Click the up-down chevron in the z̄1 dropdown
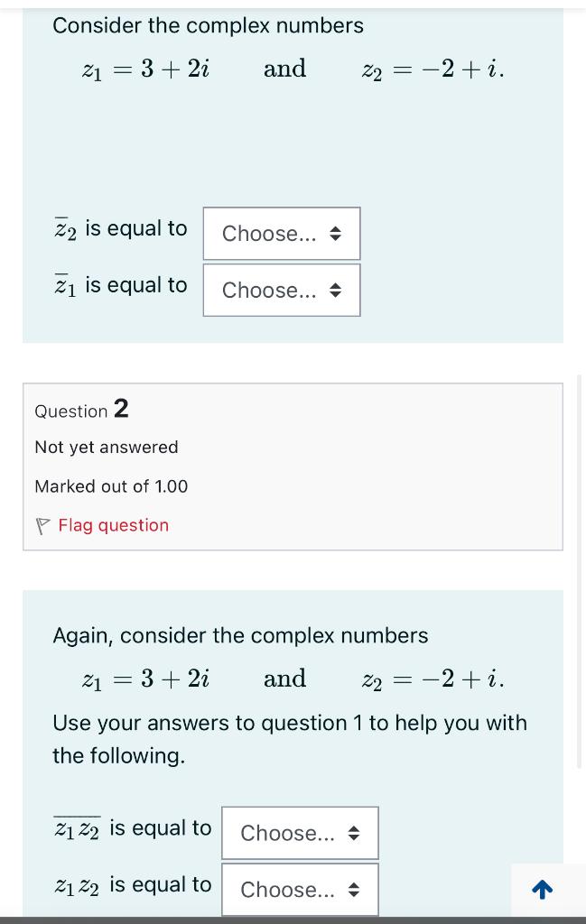 337,290
